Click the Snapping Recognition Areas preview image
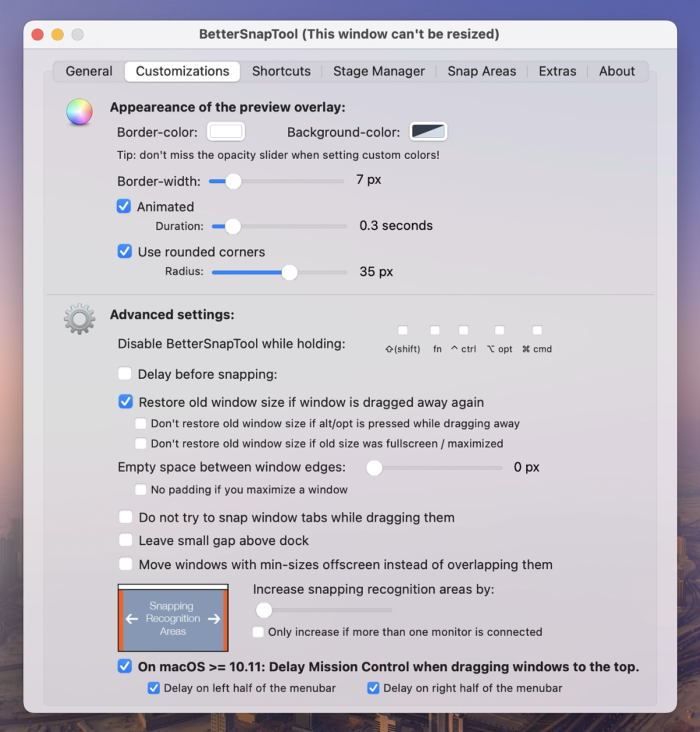Viewport: 700px width, 732px height. coord(173,618)
